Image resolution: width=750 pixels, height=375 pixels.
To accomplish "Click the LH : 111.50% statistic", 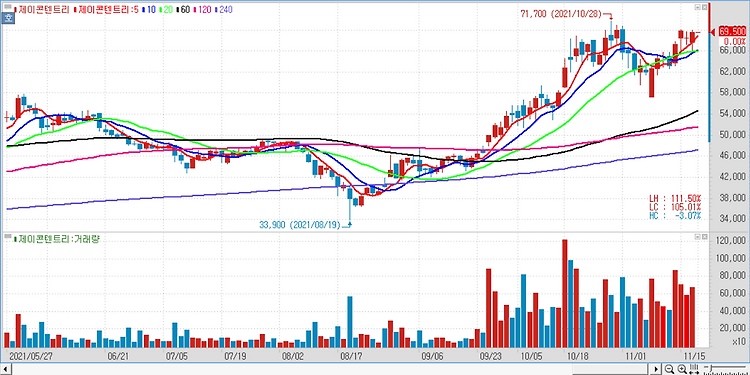I will 675,199.
